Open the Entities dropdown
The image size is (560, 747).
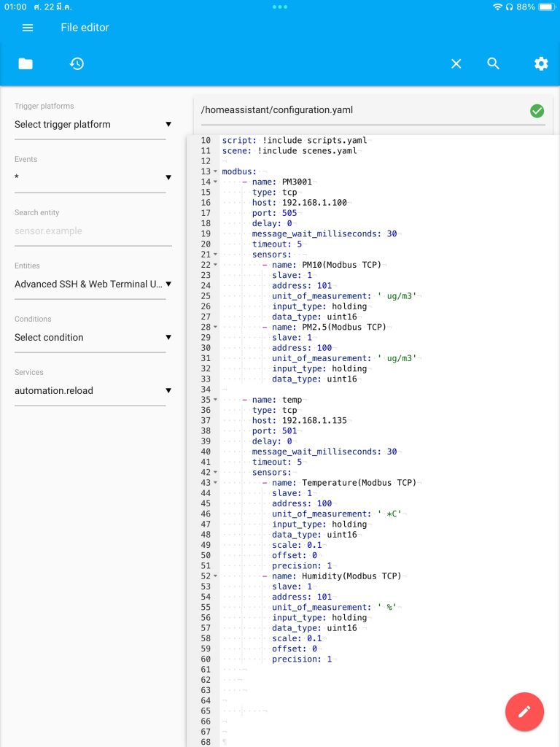(x=90, y=284)
